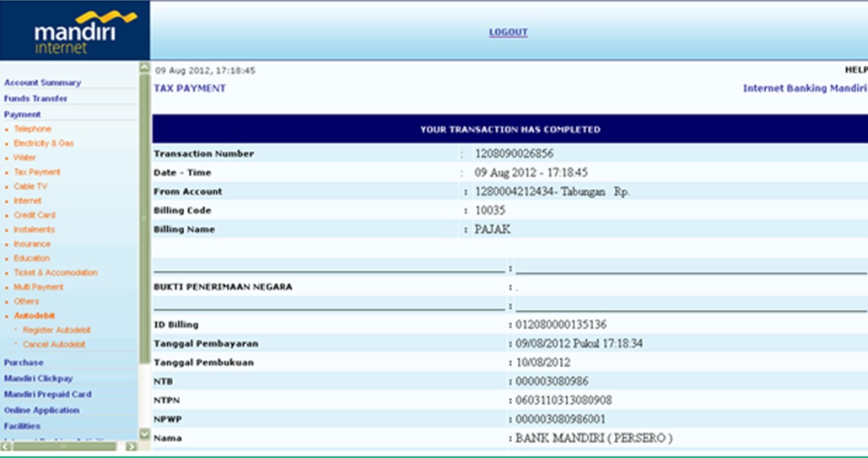Click the date-time value 09 Aug 2012 - 17:18:45
Viewport: 868px width, 458px height.
coord(531,172)
